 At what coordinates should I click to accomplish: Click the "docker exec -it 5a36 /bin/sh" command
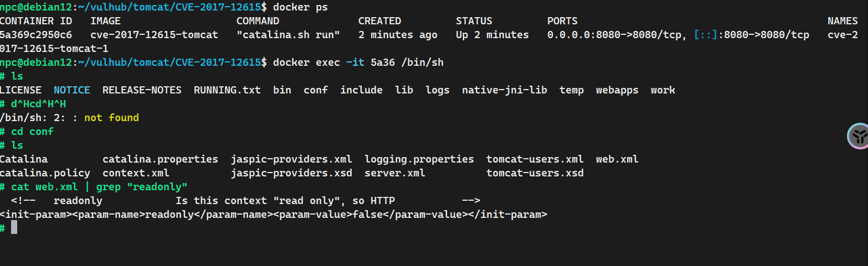358,62
